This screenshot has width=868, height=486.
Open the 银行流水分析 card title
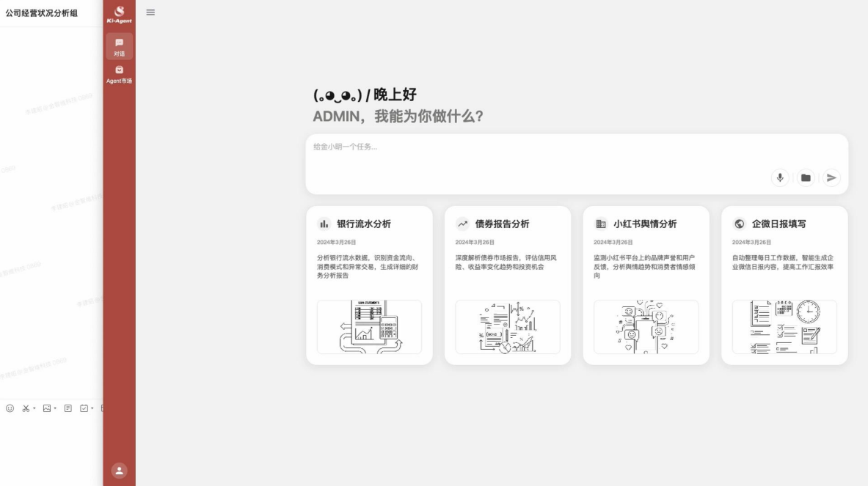(x=364, y=224)
